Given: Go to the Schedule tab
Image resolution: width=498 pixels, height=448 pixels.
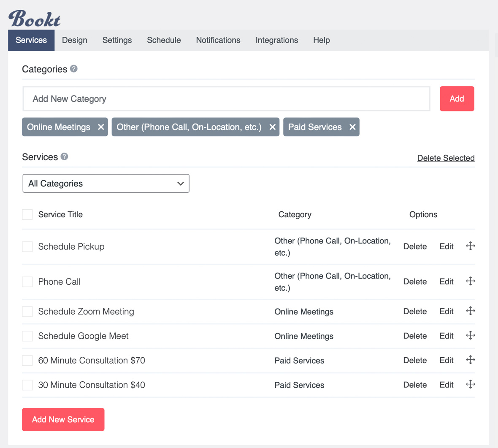Looking at the screenshot, I should pos(164,40).
